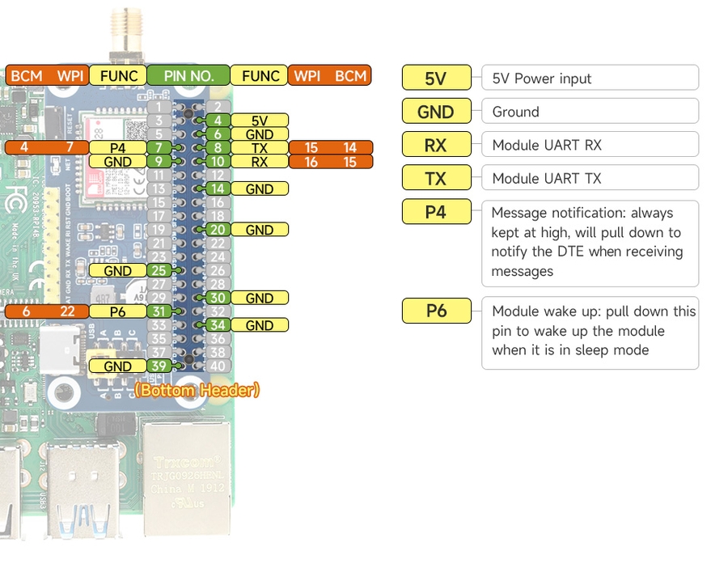Screen dimensions: 728x576
Task: Expand the P4 message notification description box
Action: pyautogui.click(x=590, y=243)
